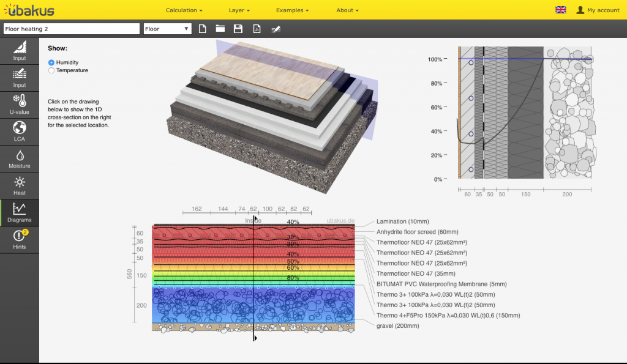Open the Heat sun panel

pyautogui.click(x=20, y=186)
